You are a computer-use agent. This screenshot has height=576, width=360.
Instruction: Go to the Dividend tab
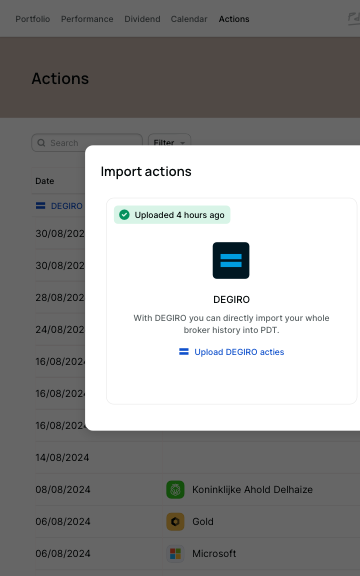coord(142,19)
